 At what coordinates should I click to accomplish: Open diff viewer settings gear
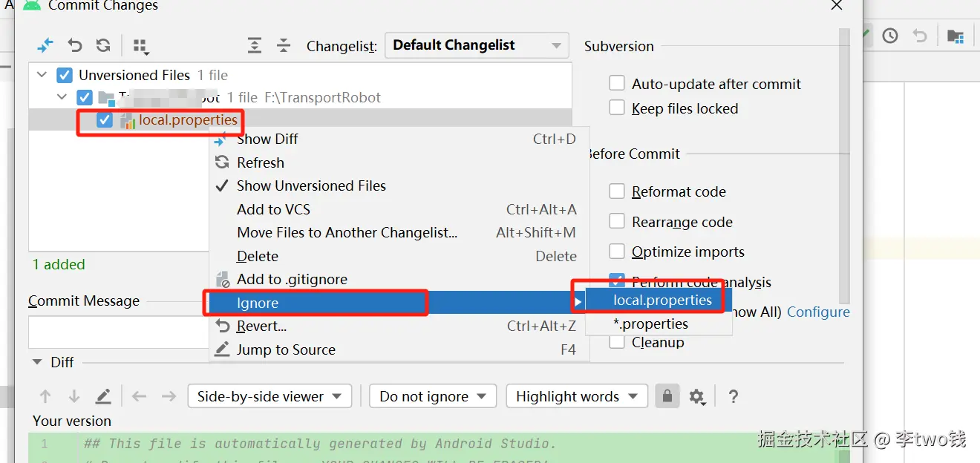696,396
